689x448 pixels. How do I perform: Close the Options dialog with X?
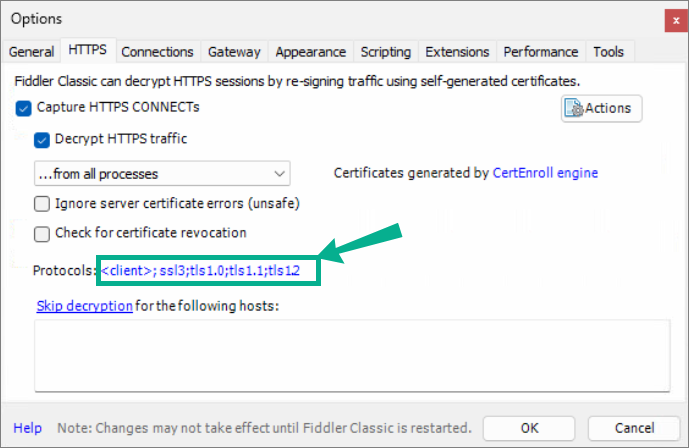pos(676,21)
